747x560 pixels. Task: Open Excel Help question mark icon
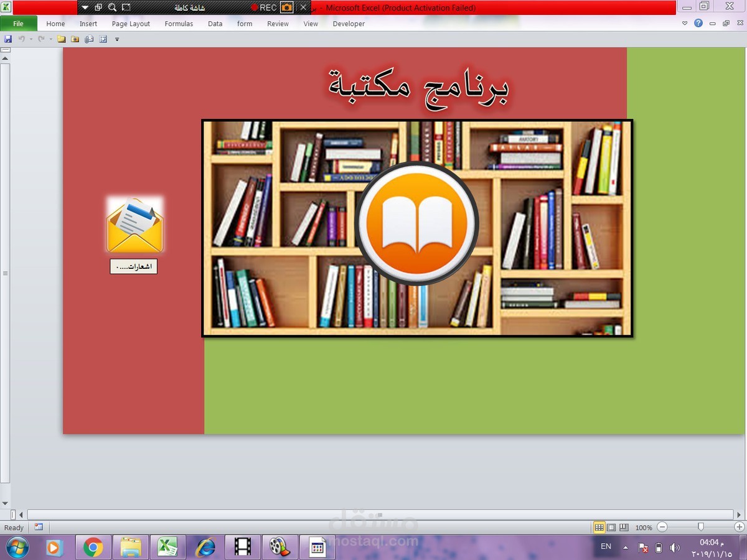pyautogui.click(x=698, y=24)
